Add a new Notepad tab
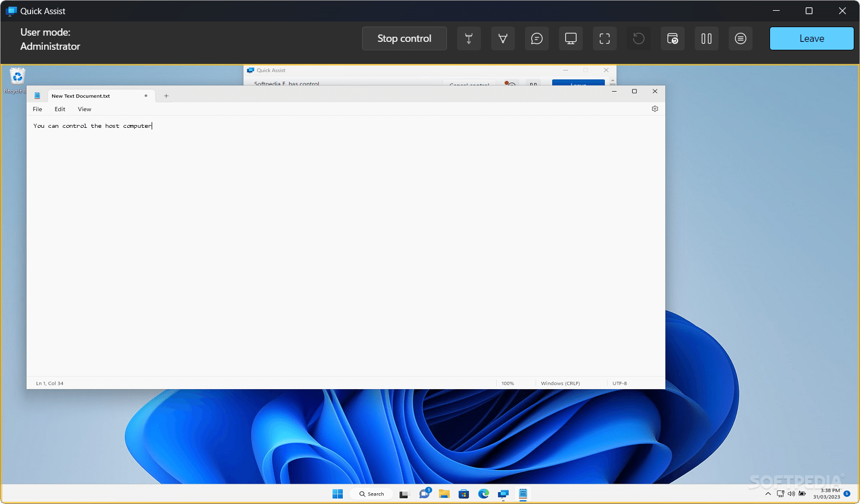The height and width of the screenshot is (504, 860). [x=166, y=96]
